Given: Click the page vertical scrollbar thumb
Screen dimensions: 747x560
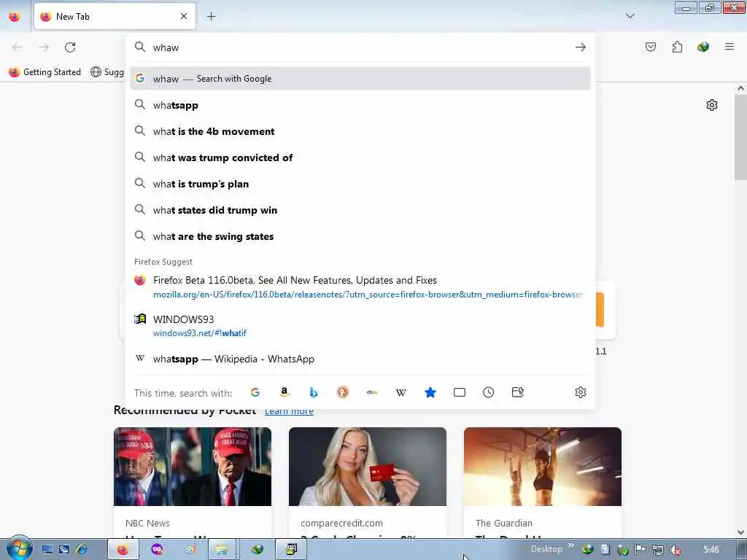Looking at the screenshot, I should (x=740, y=137).
